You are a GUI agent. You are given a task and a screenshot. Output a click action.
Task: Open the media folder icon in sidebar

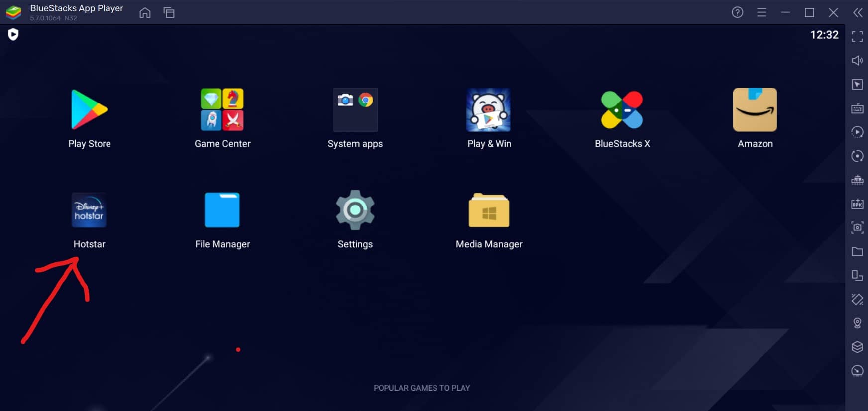[x=857, y=251]
